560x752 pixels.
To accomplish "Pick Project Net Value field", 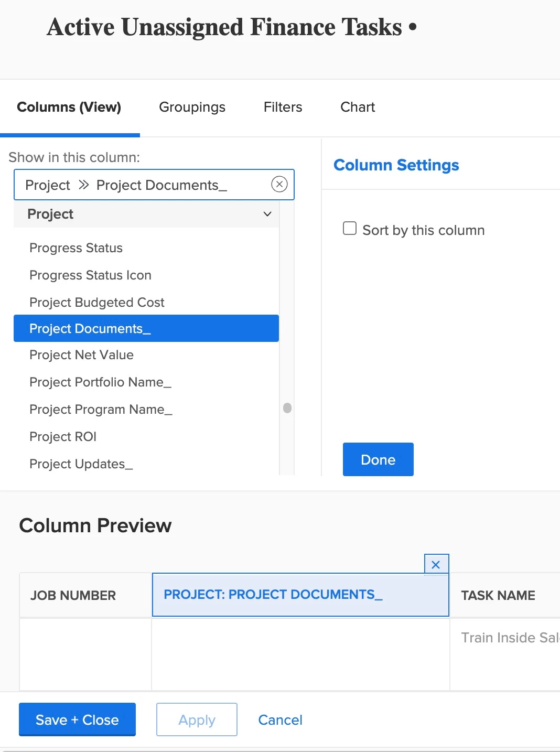I will (x=81, y=355).
